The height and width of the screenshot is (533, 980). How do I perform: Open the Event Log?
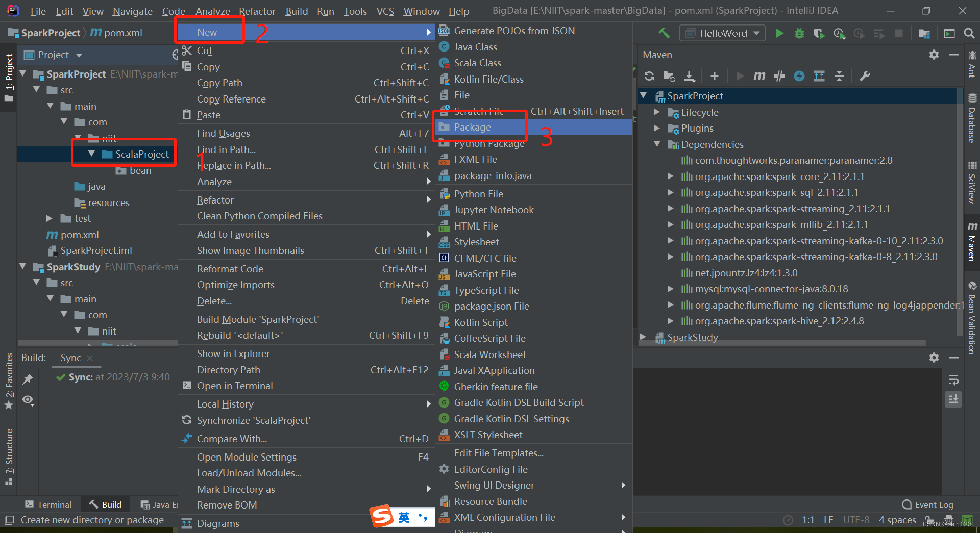tap(928, 504)
